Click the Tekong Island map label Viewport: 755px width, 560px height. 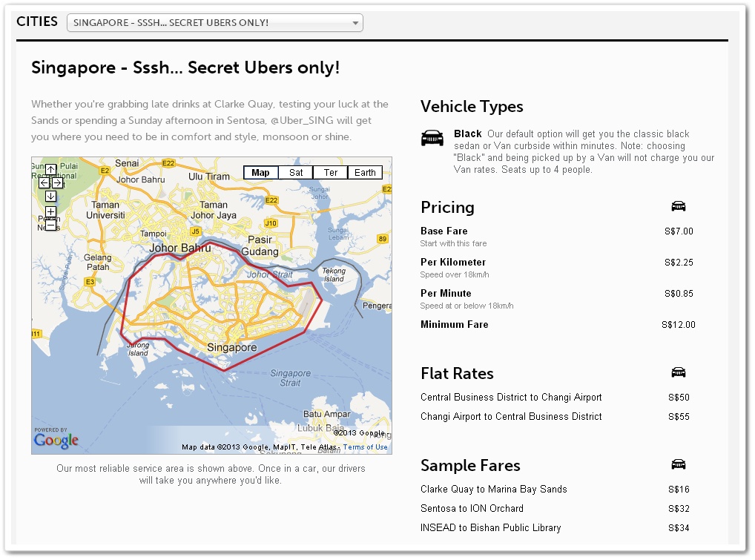tap(334, 274)
